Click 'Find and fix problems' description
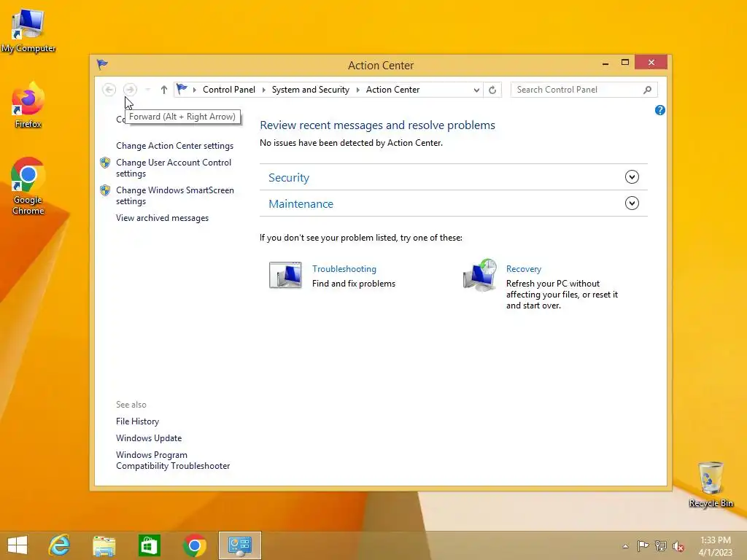Screen dimensions: 747x560 coord(354,284)
